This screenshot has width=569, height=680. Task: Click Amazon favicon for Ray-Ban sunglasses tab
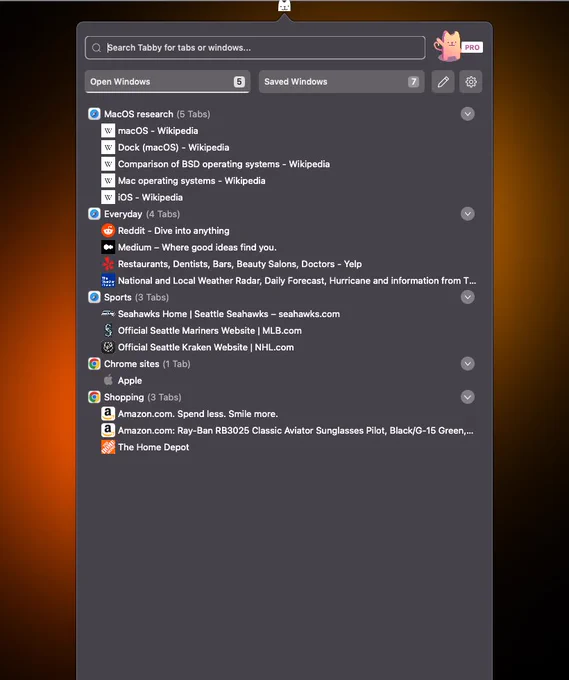(x=108, y=430)
